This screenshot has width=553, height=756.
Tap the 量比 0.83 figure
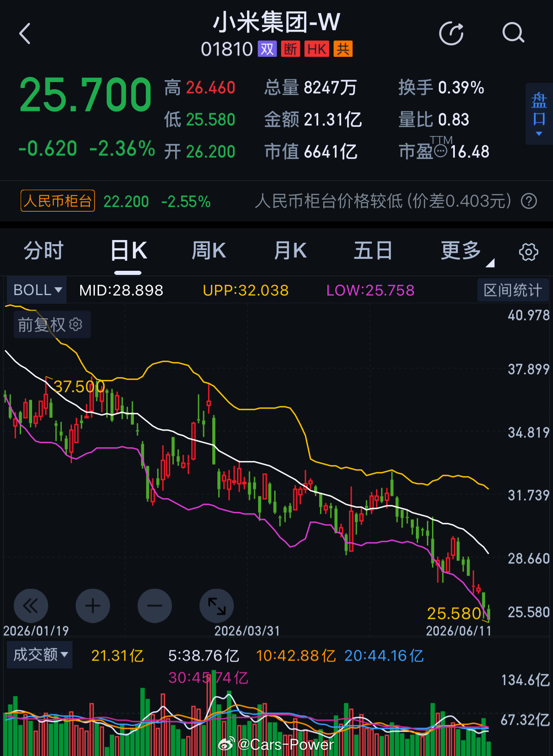(x=434, y=120)
